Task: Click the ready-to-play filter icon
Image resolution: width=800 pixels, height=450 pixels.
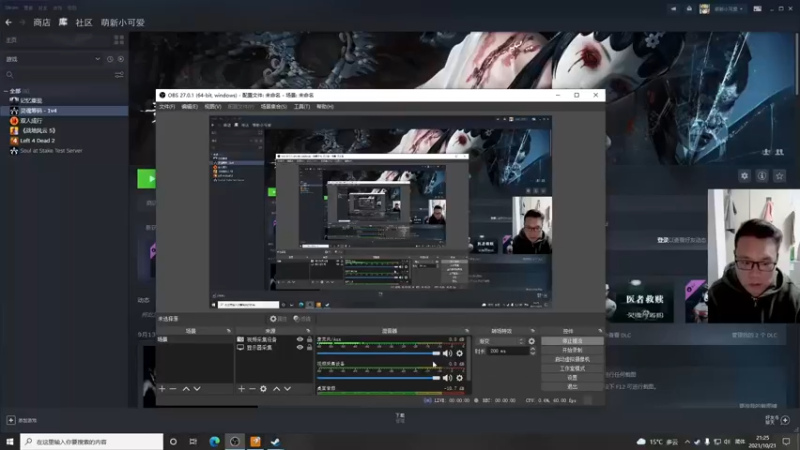Action: tap(121, 59)
